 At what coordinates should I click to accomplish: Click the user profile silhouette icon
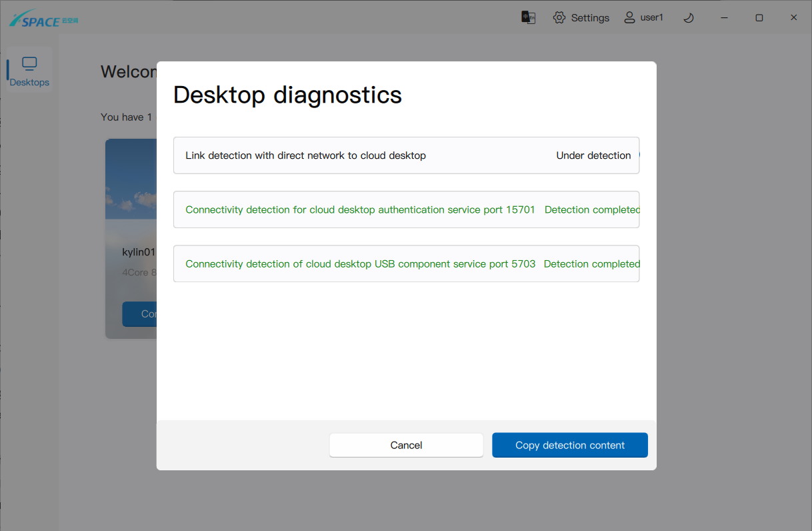629,17
